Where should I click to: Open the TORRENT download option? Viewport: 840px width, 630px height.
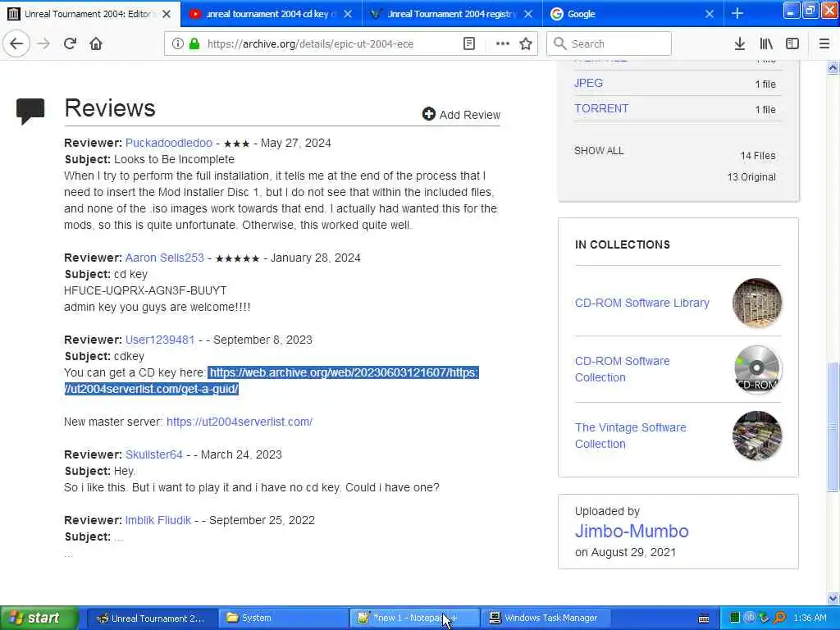coord(601,108)
